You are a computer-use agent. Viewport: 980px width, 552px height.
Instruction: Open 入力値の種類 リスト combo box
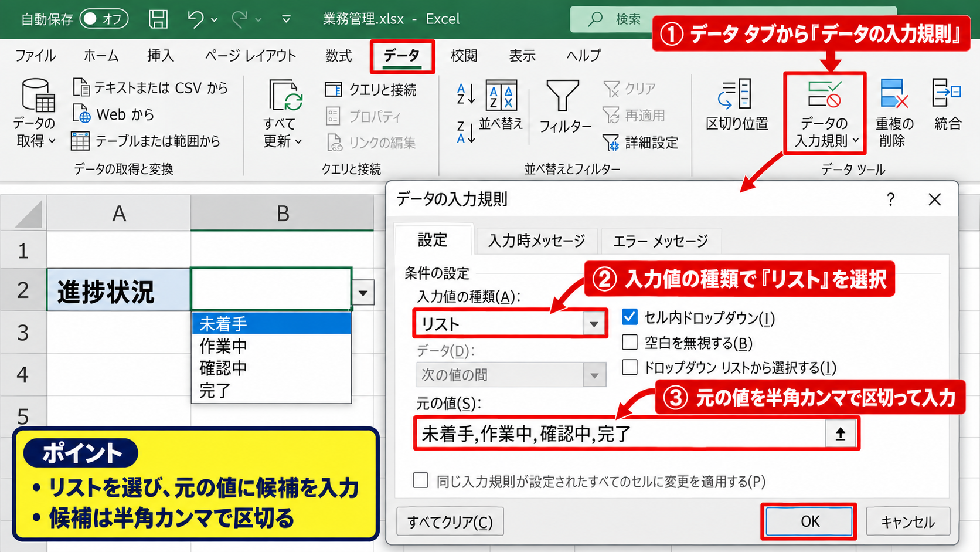[x=510, y=324]
